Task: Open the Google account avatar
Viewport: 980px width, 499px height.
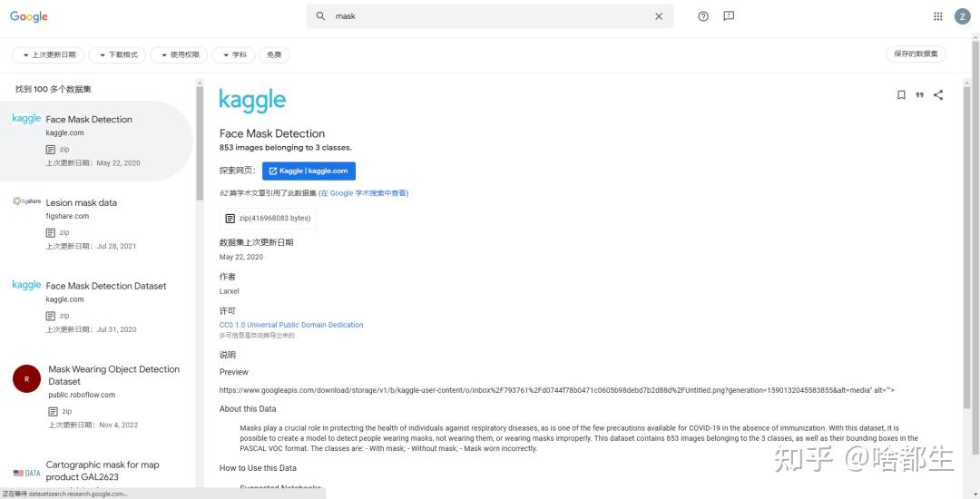Action: click(x=962, y=16)
